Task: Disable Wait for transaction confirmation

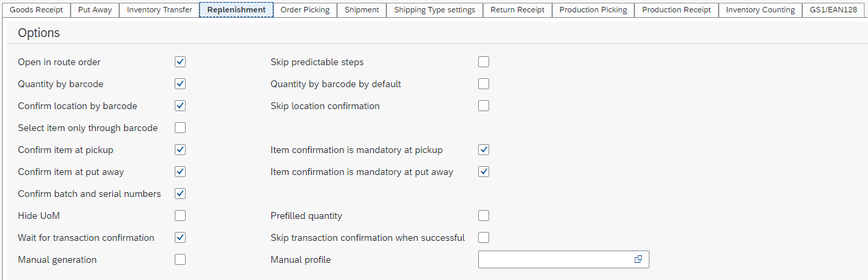Action: [180, 237]
